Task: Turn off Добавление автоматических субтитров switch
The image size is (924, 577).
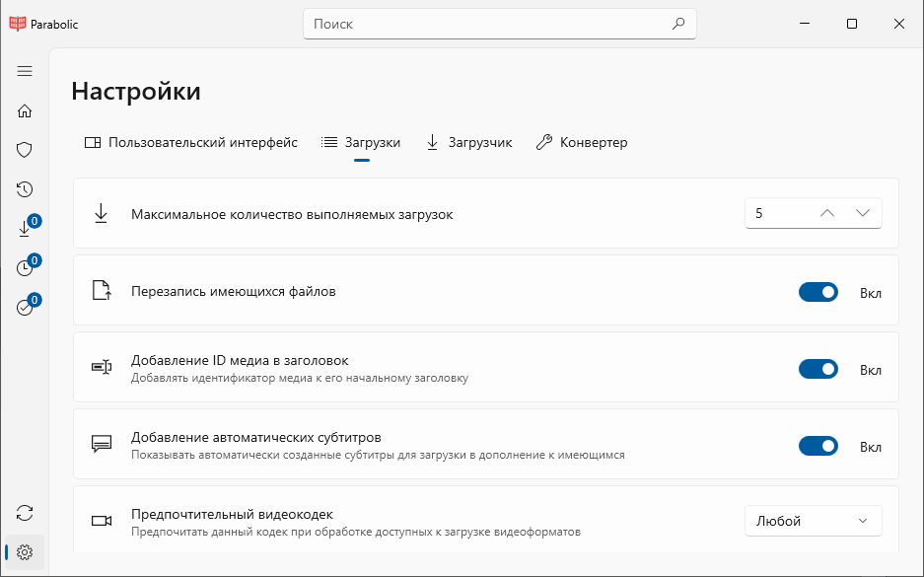Action: [x=817, y=446]
